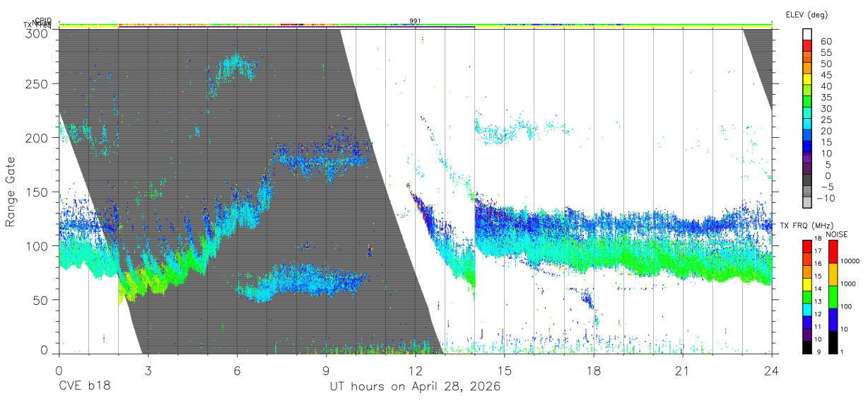This screenshot has width=868, height=401.
Task: Click the red segment of the TX FRQ bar
Action: 808,245
